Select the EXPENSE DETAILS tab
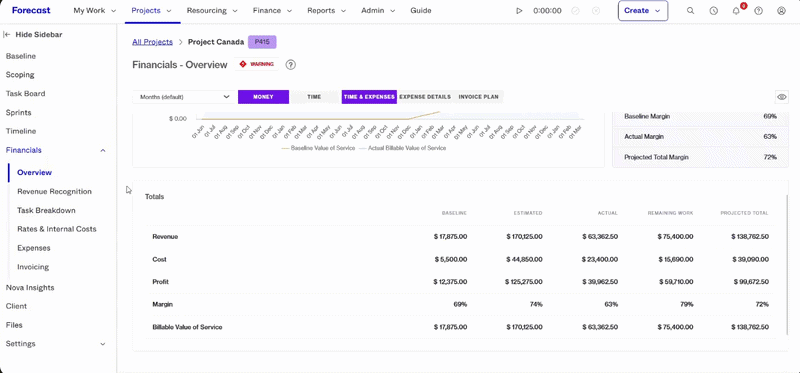The height and width of the screenshot is (373, 800). [x=425, y=97]
